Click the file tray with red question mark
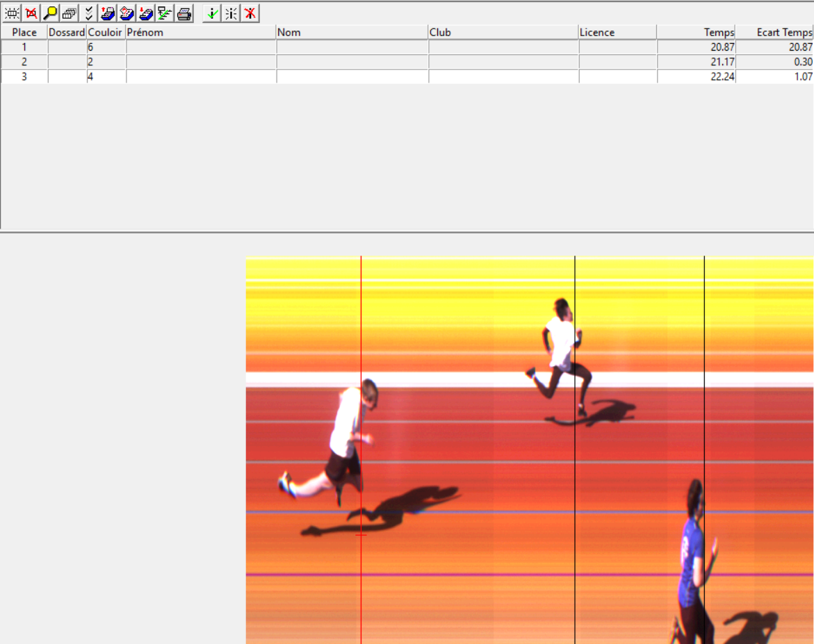The height and width of the screenshot is (644, 814). pyautogui.click(x=127, y=13)
